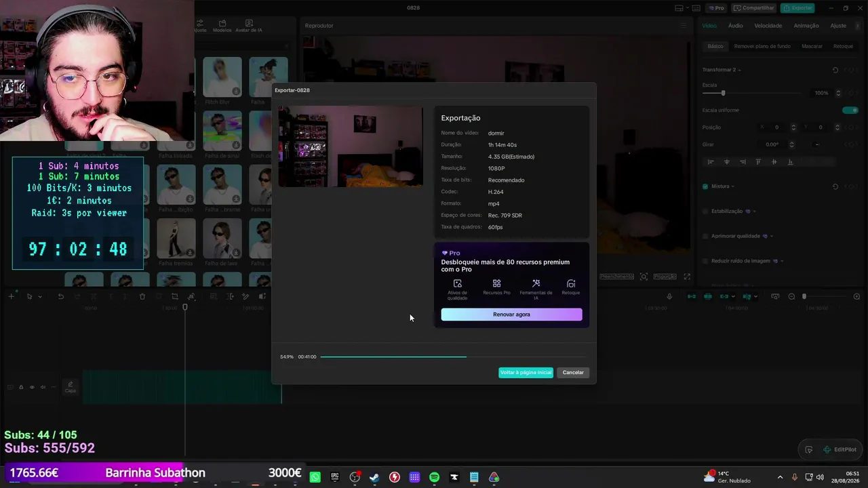The width and height of the screenshot is (868, 488).
Task: Switch to the Velocidade tab
Action: [768, 26]
